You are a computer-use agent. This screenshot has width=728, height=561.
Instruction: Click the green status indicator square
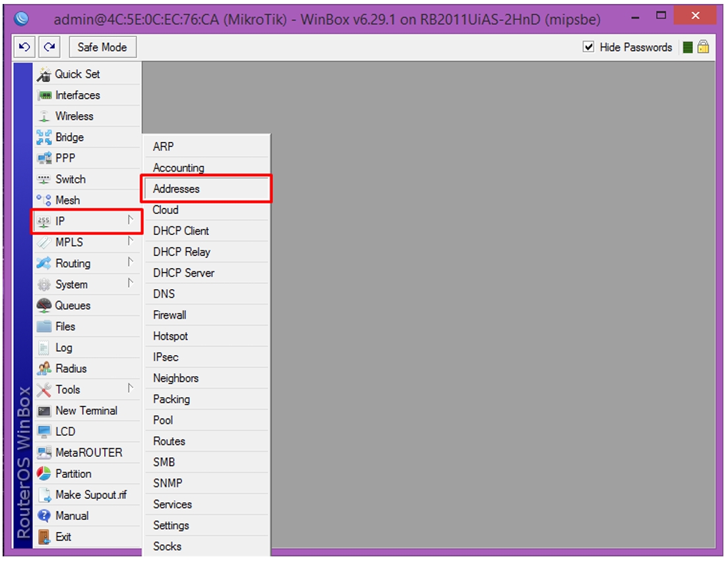click(x=688, y=47)
